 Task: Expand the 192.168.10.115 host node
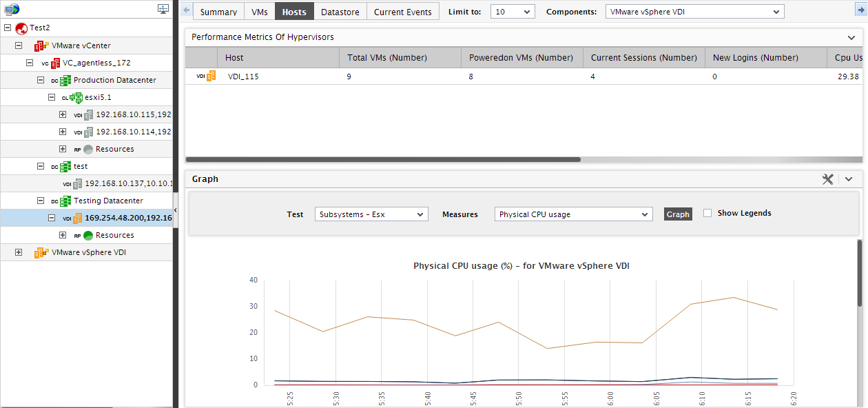tap(63, 114)
